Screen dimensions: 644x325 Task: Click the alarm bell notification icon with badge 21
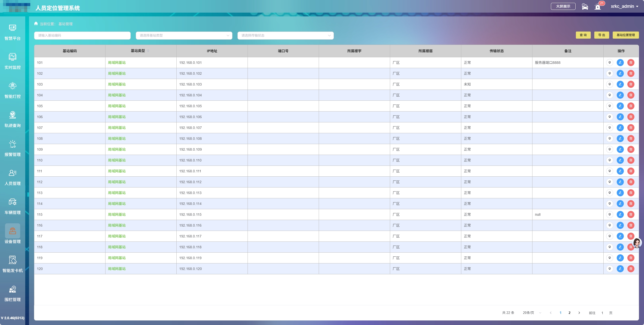(x=598, y=7)
